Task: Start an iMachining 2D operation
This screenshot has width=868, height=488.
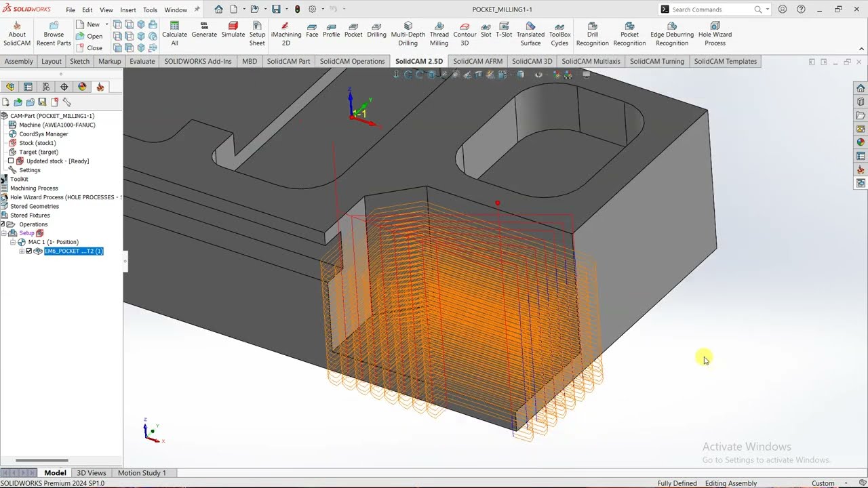Action: [286, 34]
